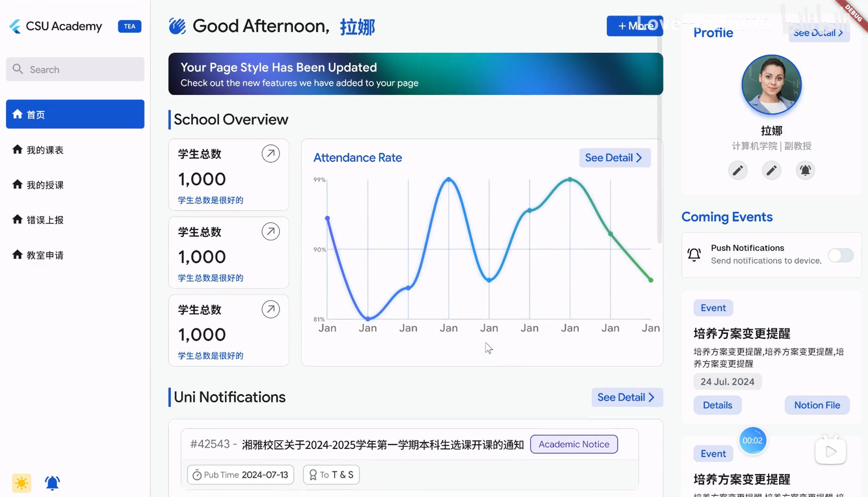
Task: Open 错误上报 in the sidebar
Action: pyautogui.click(x=75, y=220)
